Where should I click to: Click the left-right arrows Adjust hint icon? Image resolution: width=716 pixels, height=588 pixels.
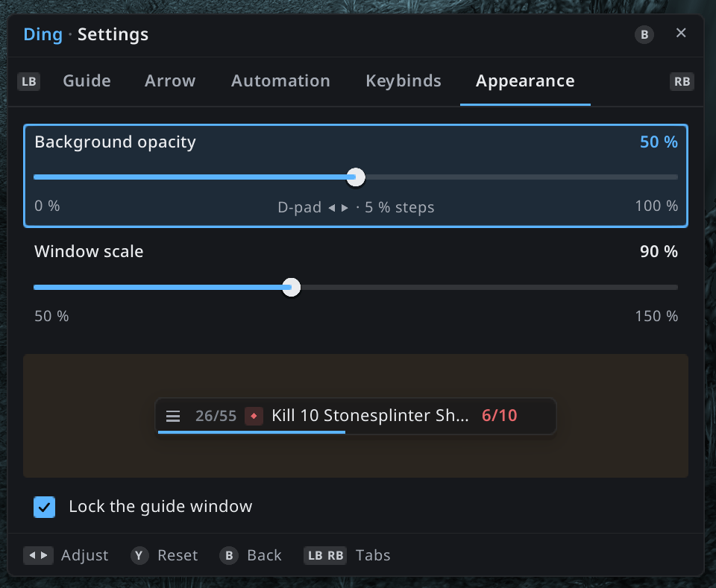38,556
